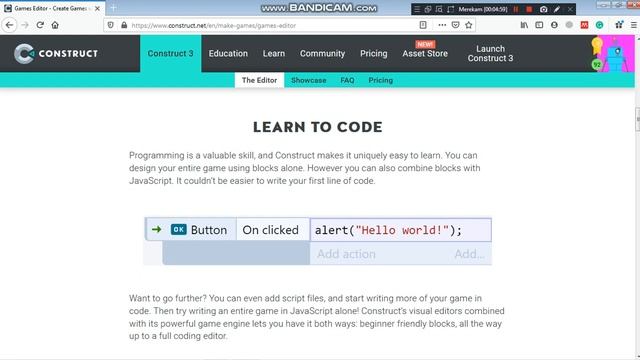Open the browser home page icon
This screenshot has height=360, width=640.
click(55, 25)
